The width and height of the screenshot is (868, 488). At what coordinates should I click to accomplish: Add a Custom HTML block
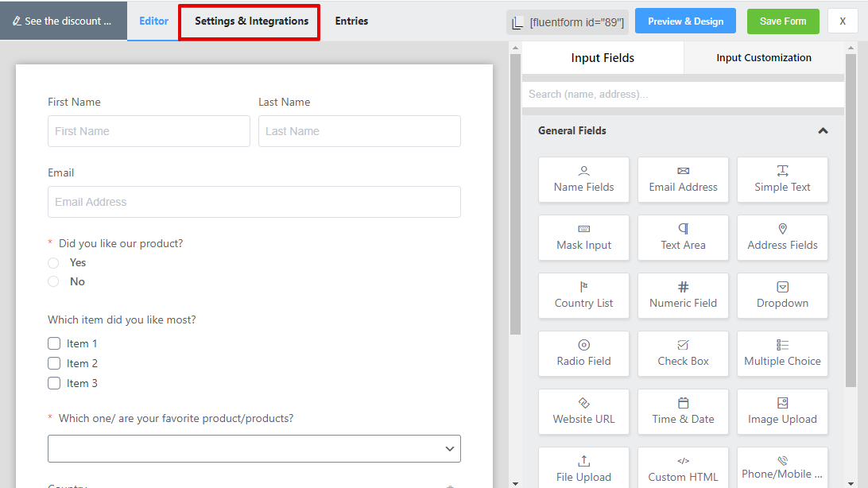pos(683,468)
